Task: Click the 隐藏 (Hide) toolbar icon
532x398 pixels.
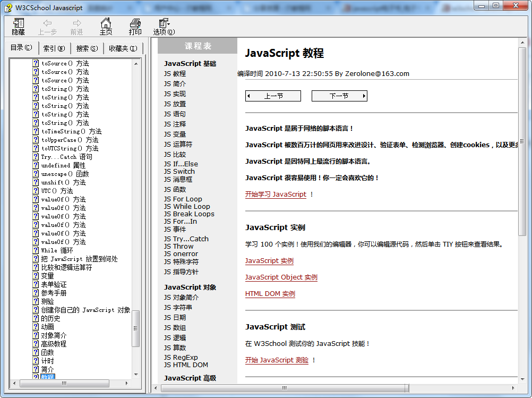Action: (19, 26)
